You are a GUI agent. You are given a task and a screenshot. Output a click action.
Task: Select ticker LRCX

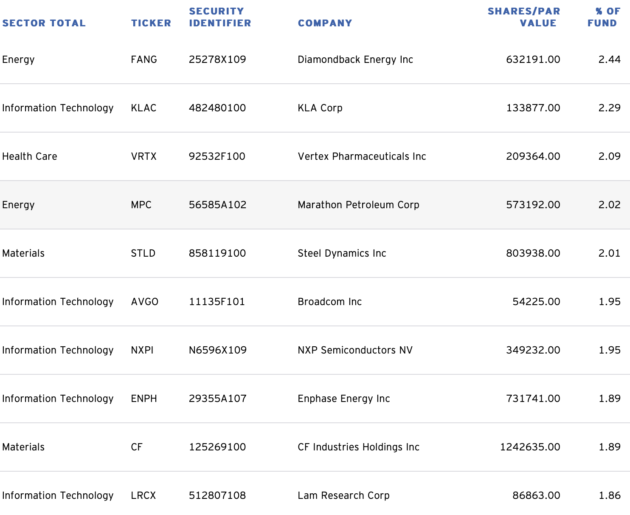143,495
